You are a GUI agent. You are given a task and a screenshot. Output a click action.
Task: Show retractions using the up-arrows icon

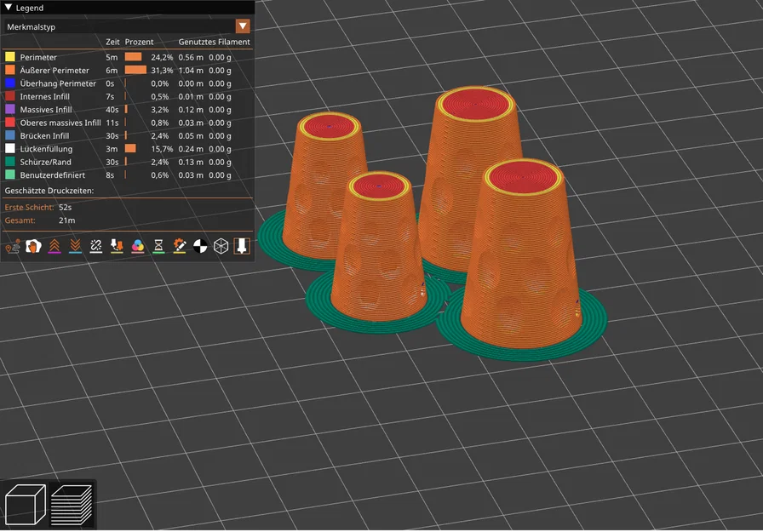point(54,246)
